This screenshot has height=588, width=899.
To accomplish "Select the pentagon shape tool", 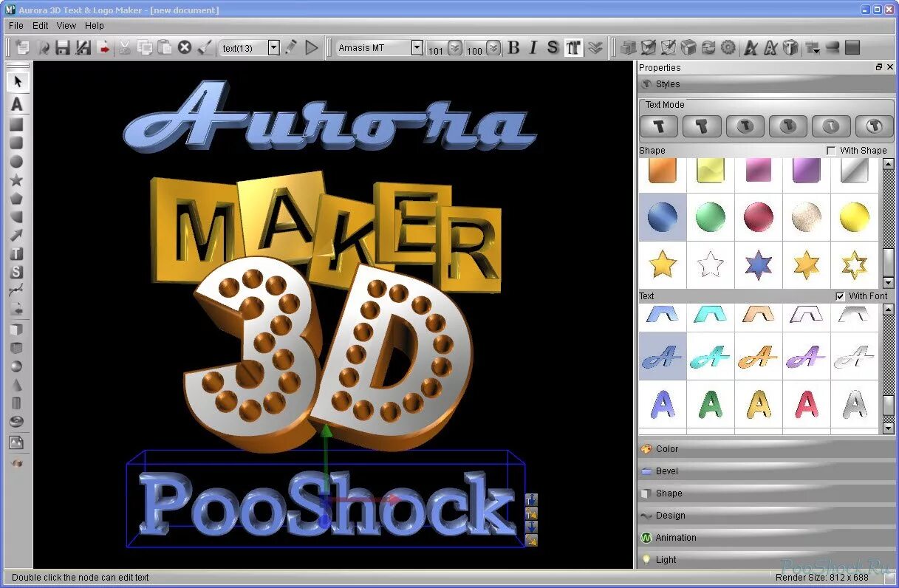I will (16, 199).
